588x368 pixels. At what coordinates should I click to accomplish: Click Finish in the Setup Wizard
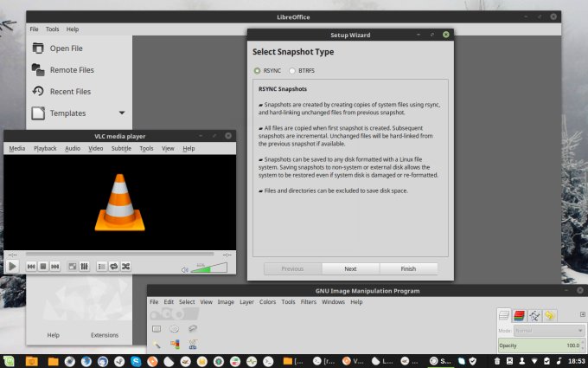[408, 268]
